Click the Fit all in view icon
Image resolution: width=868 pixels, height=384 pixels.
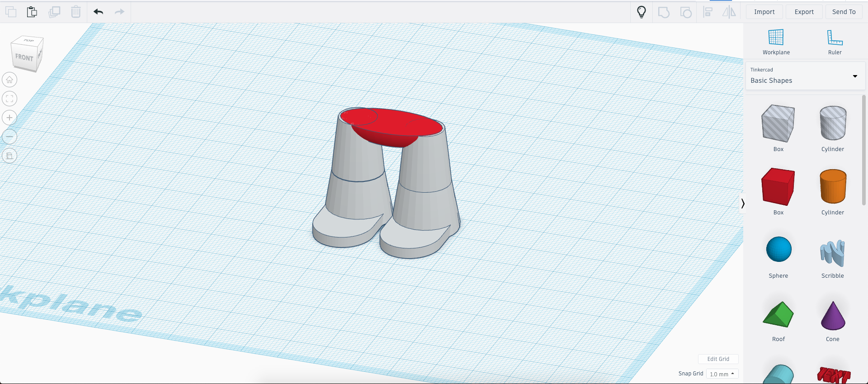coord(9,99)
